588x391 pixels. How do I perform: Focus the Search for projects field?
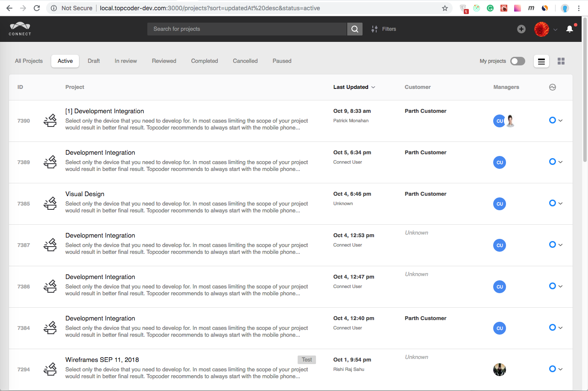247,29
